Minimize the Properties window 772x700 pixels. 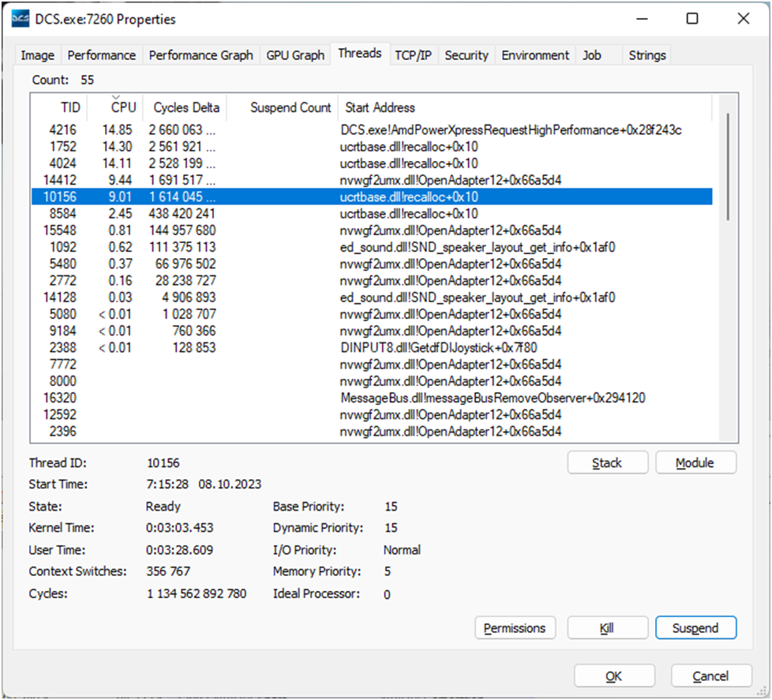[x=642, y=19]
